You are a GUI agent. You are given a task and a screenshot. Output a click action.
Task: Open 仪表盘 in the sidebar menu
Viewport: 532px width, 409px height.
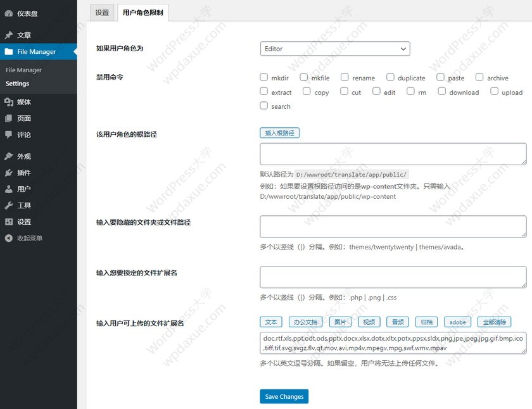point(39,13)
